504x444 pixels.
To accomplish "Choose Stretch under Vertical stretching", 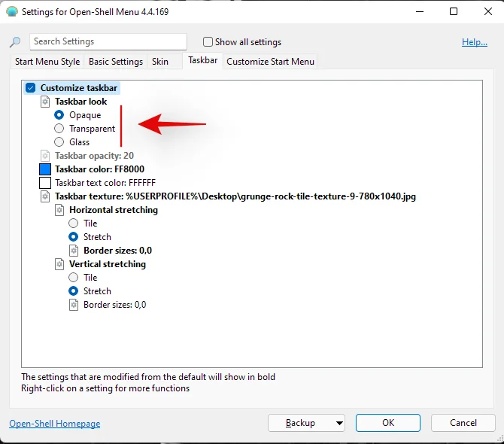I will (x=73, y=291).
